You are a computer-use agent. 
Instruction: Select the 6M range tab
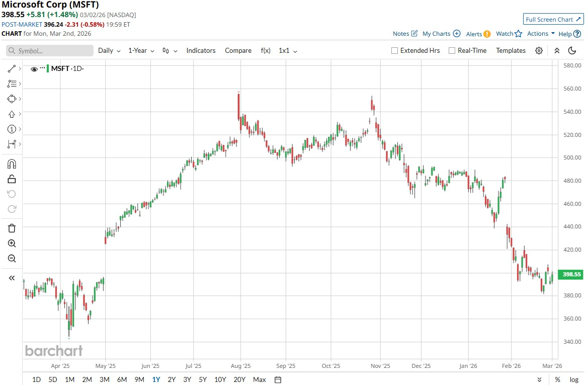coord(122,380)
